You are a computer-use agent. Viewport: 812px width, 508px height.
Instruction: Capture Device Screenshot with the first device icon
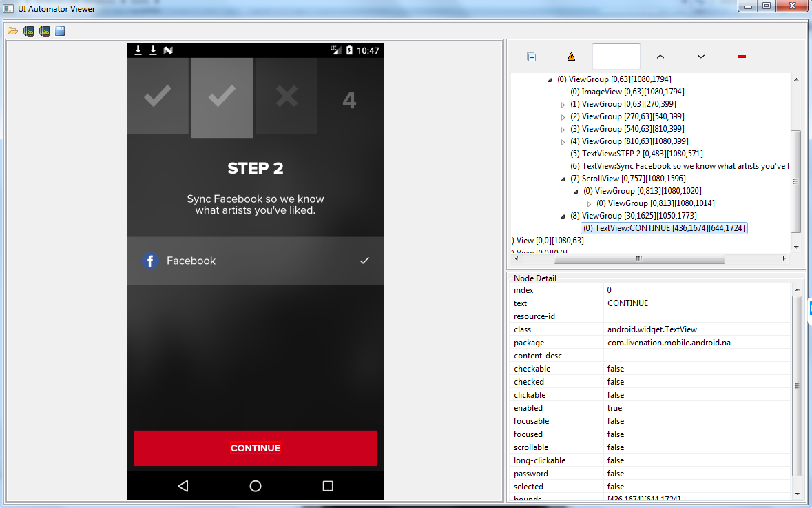coord(28,31)
